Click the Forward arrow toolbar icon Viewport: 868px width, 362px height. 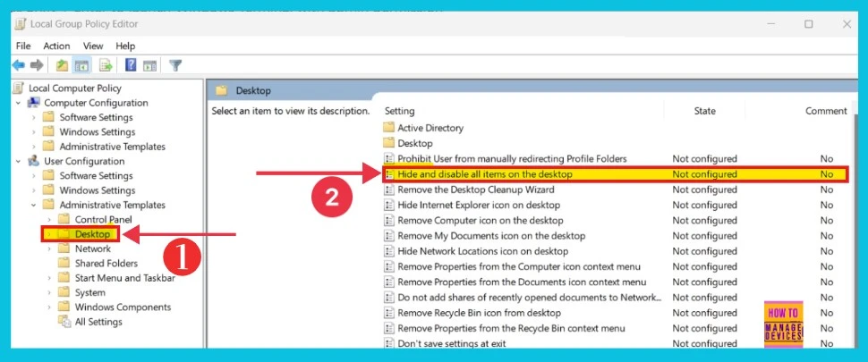pyautogui.click(x=37, y=65)
